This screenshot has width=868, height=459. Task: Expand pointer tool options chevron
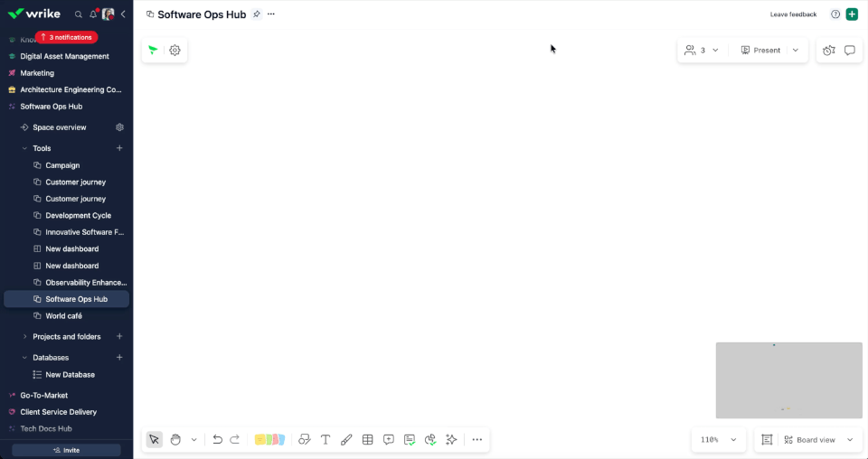(x=193, y=440)
